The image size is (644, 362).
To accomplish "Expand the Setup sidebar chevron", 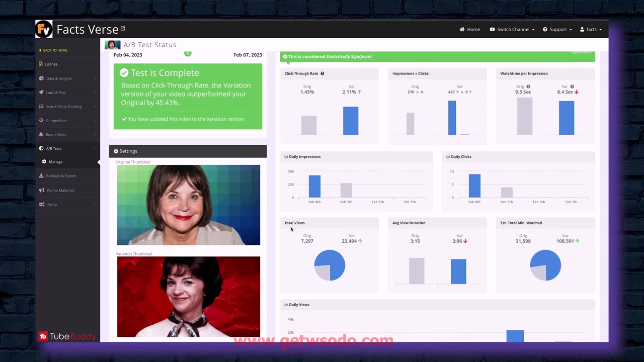I will [x=95, y=205].
